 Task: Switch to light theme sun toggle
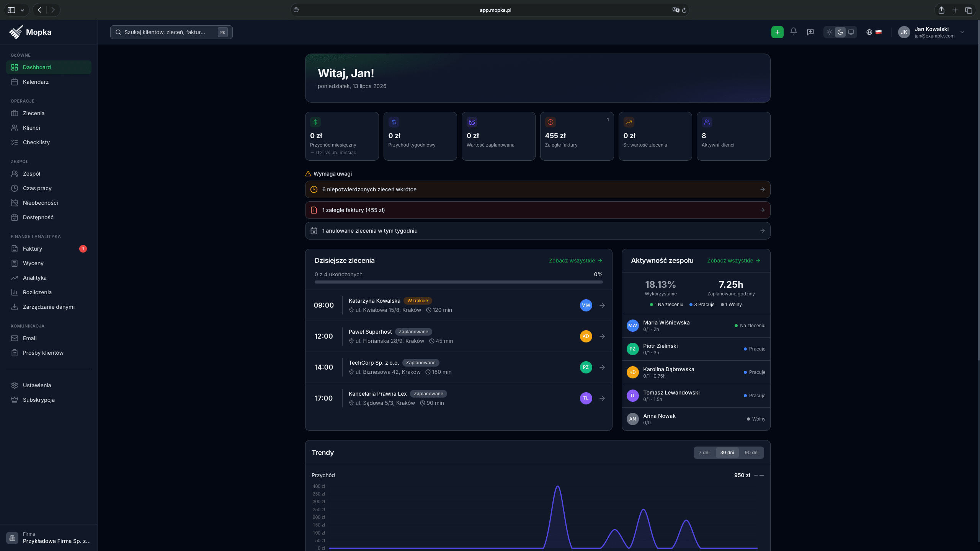click(830, 32)
